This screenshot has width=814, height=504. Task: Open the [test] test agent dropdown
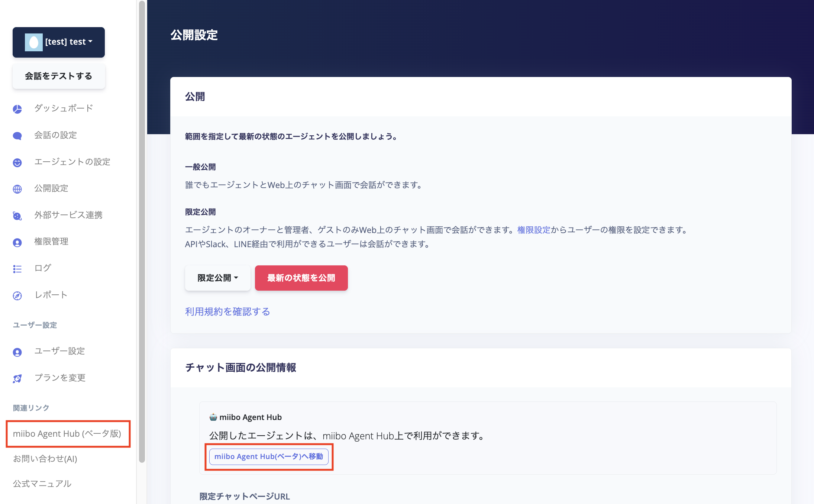coord(59,42)
